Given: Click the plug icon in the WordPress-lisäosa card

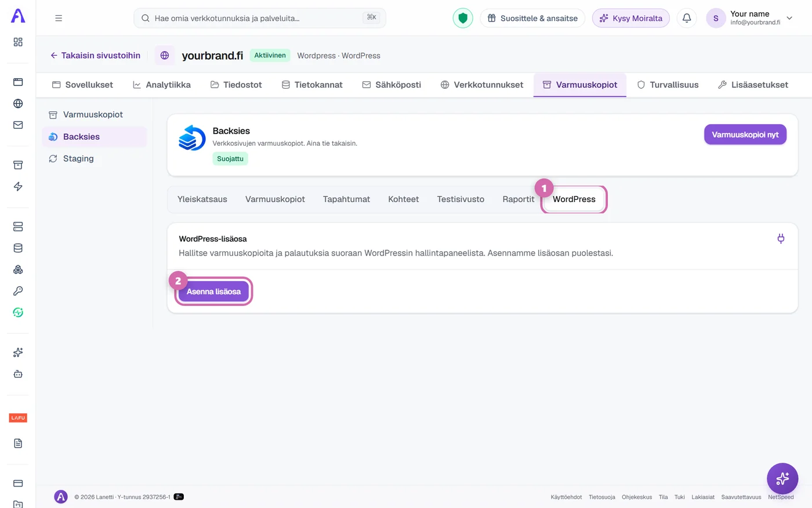Looking at the screenshot, I should pos(781,239).
